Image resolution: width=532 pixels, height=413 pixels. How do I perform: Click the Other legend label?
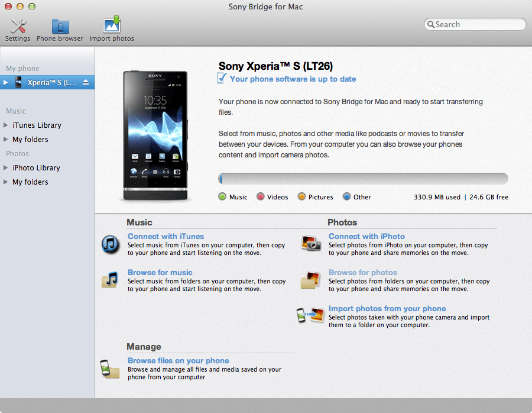click(x=362, y=197)
